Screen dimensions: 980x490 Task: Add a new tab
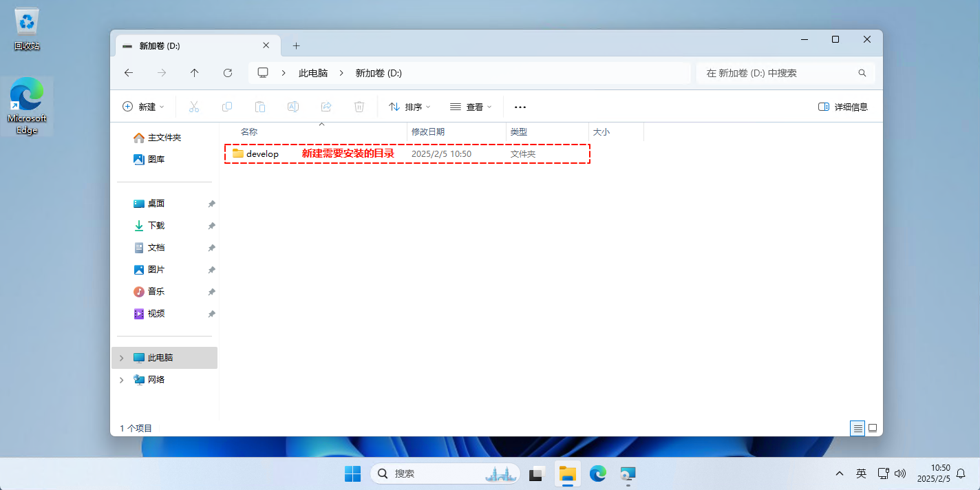click(297, 46)
